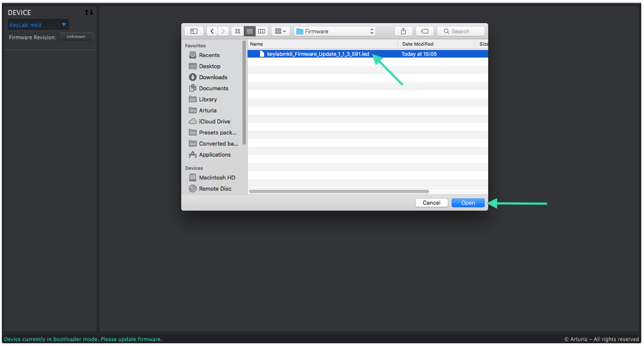Open the Firmware folder path dropdown

point(335,31)
